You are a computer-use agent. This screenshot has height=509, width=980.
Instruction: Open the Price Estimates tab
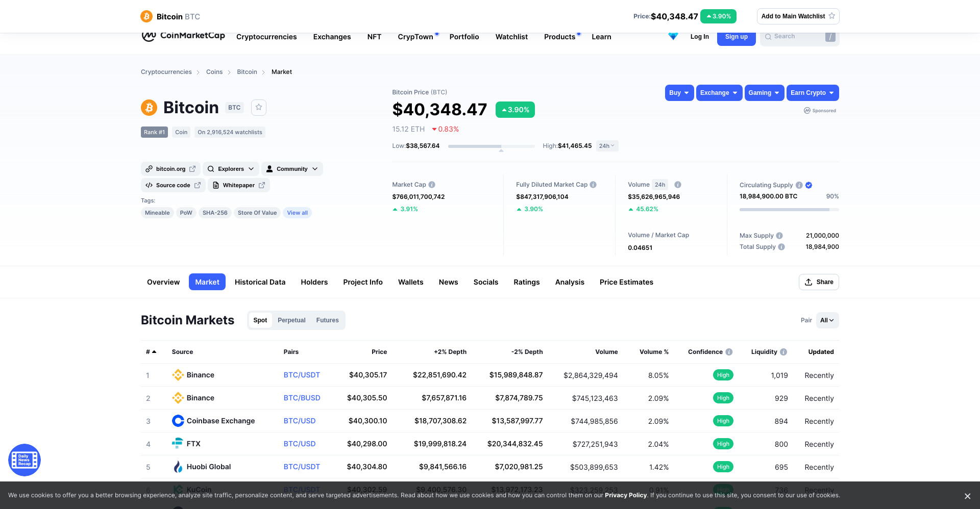pos(626,282)
